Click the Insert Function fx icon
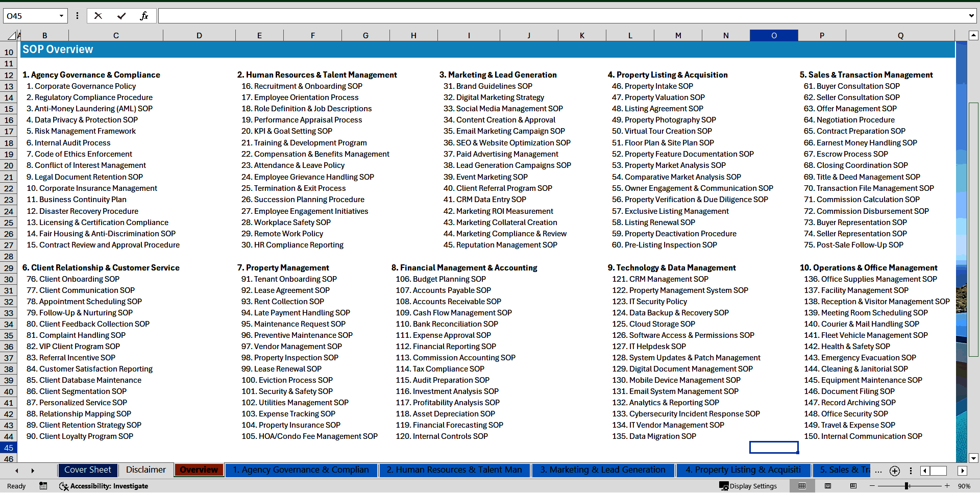The height and width of the screenshot is (493, 980). (144, 16)
